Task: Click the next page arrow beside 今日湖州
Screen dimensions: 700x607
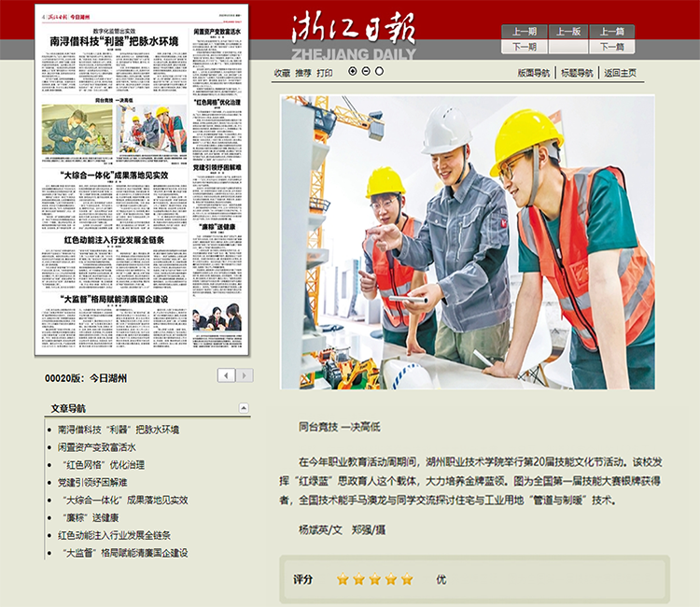Action: [x=245, y=375]
